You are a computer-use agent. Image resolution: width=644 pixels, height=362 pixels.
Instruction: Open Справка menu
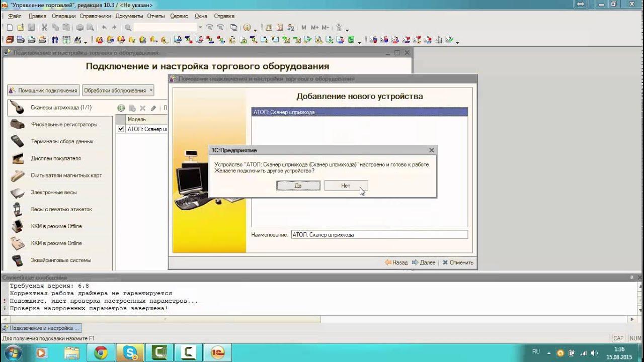coord(224,16)
